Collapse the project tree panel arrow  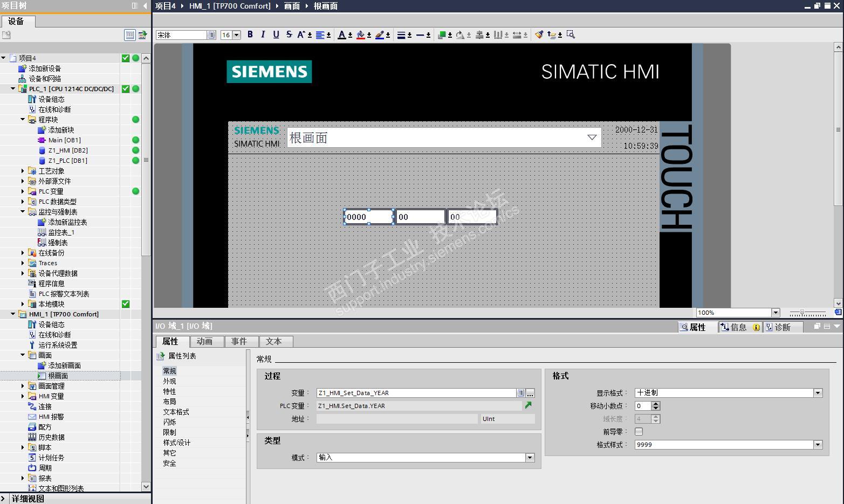[x=145, y=6]
